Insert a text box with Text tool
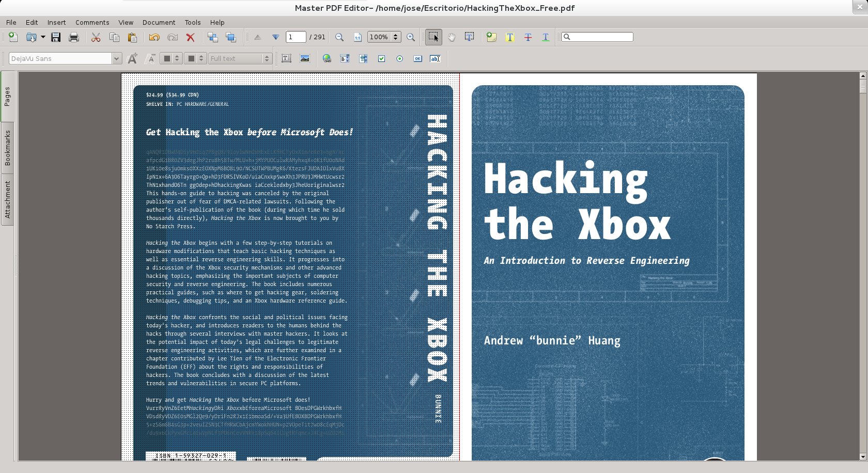868x473 pixels. (286, 58)
